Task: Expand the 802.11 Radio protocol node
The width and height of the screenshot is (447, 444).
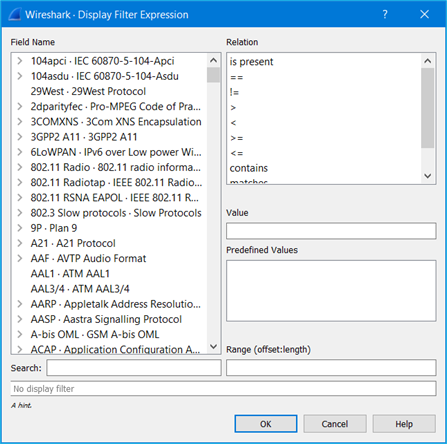Action: tap(20, 167)
